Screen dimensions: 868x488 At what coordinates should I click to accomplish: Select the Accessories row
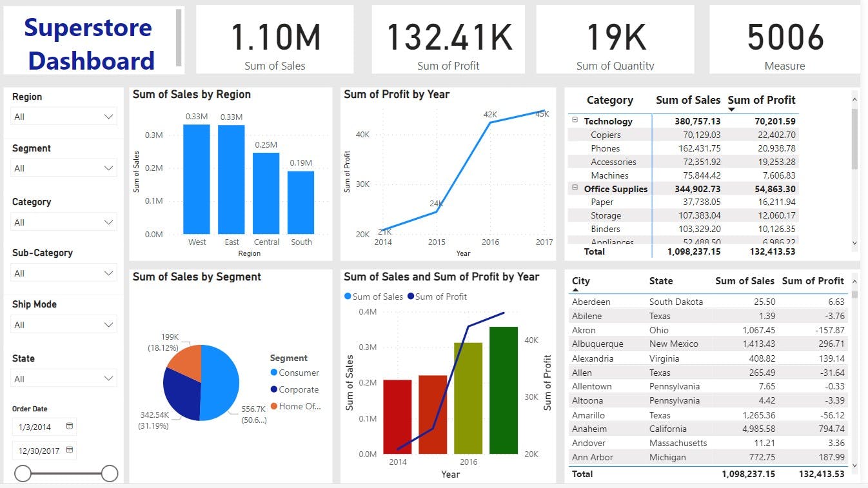pyautogui.click(x=683, y=162)
